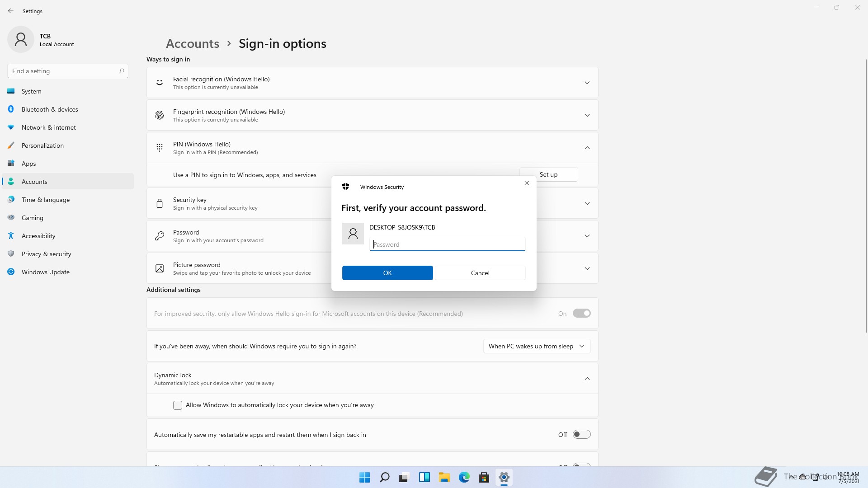This screenshot has height=488, width=868.
Task: Go to Network & internet settings
Action: 68,127
